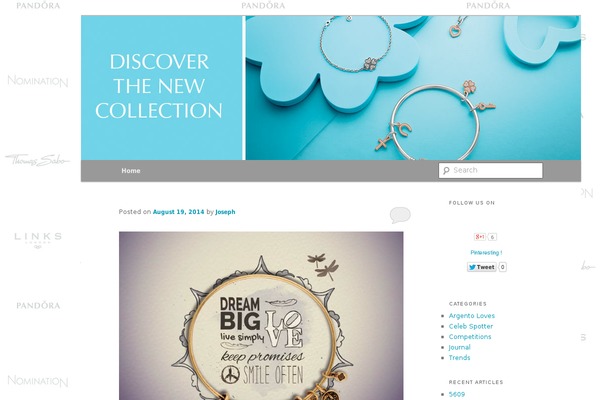This screenshot has width=600, height=400.
Task: Click the tweet count bubble
Action: [x=503, y=267]
